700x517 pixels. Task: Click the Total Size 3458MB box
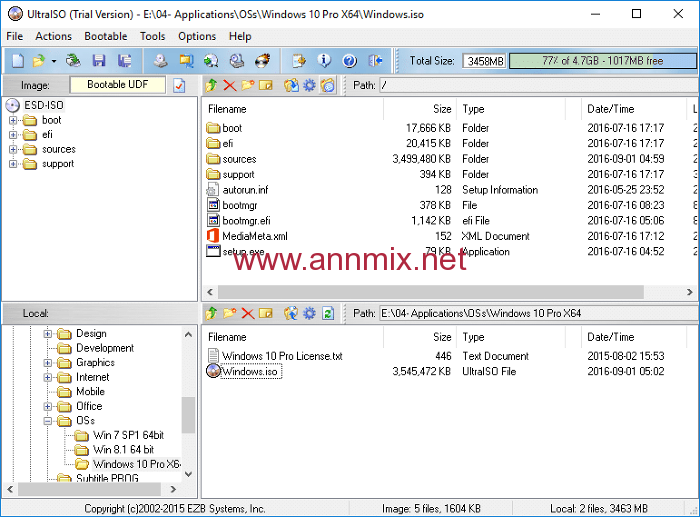(484, 61)
